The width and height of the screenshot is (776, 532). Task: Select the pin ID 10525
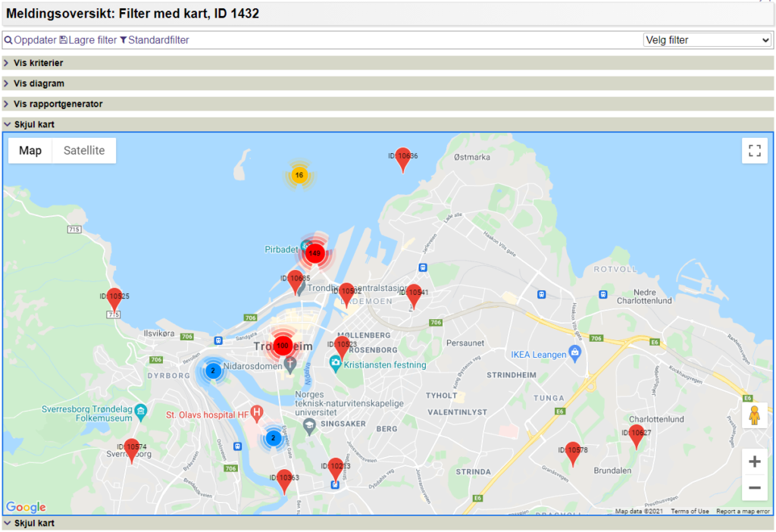coord(114,300)
